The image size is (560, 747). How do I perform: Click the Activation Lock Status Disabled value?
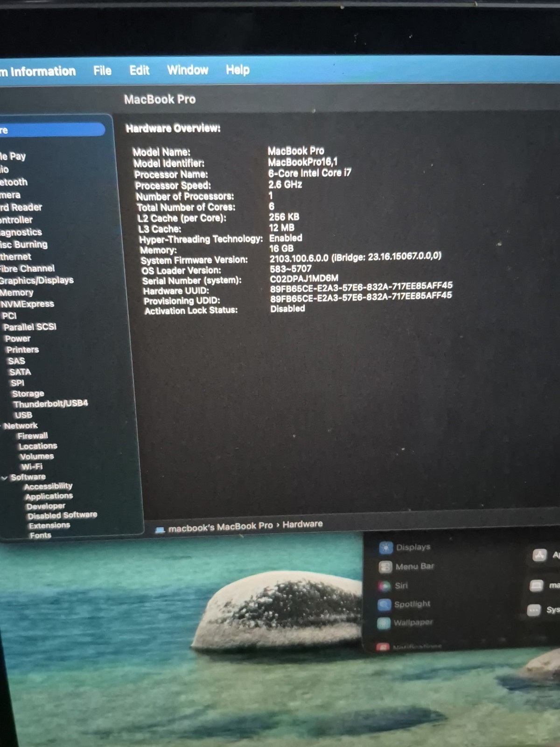click(287, 309)
